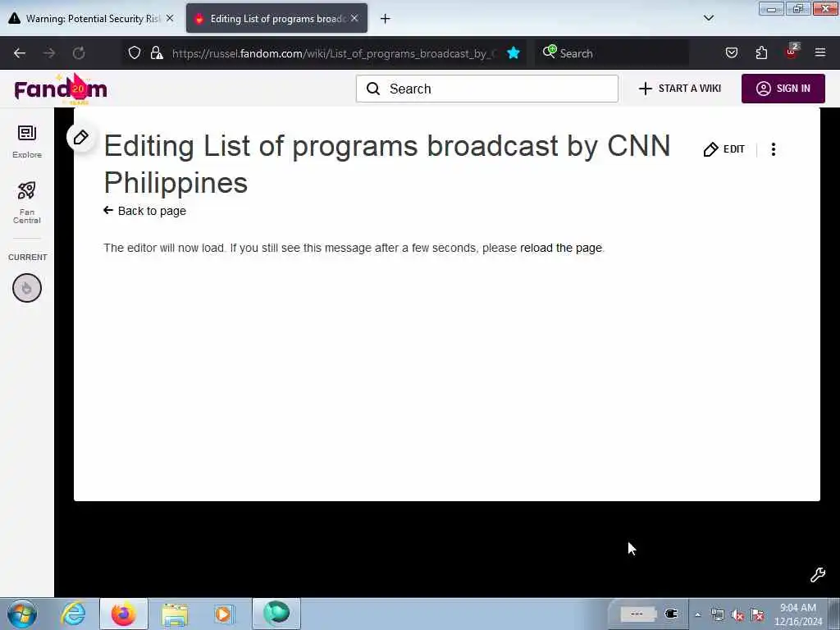
Task: Click the reload the page link
Action: (561, 248)
